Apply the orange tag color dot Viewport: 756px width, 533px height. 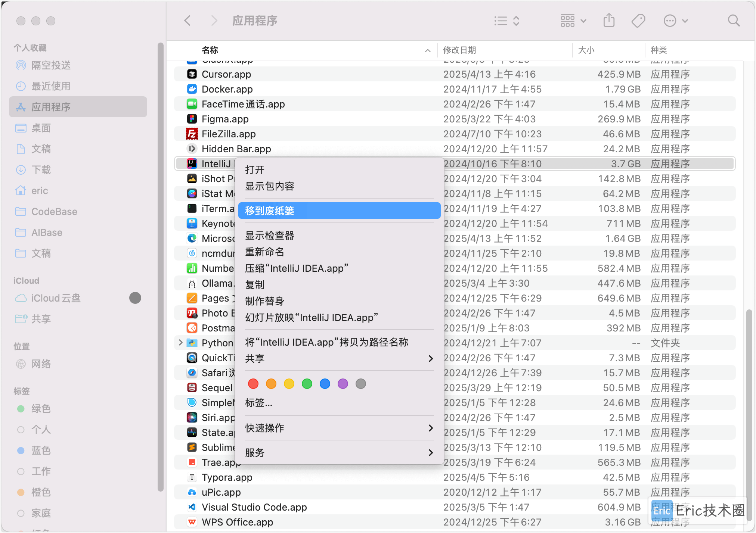(x=271, y=384)
